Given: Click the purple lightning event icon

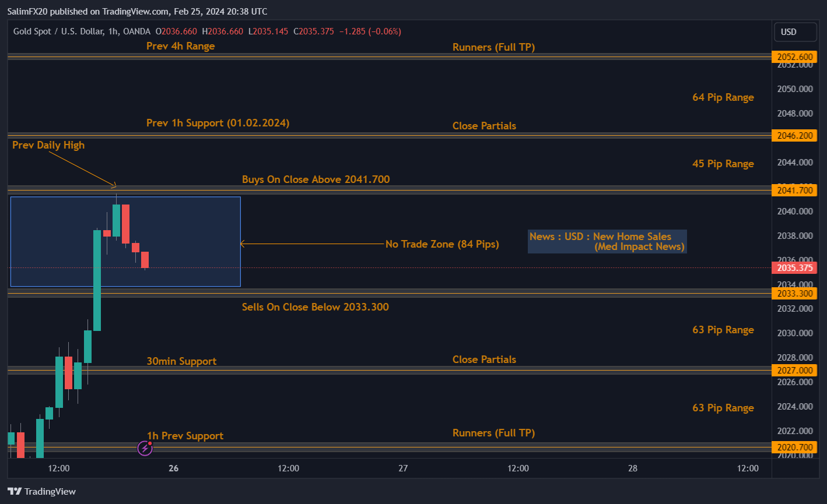Looking at the screenshot, I should tap(145, 448).
